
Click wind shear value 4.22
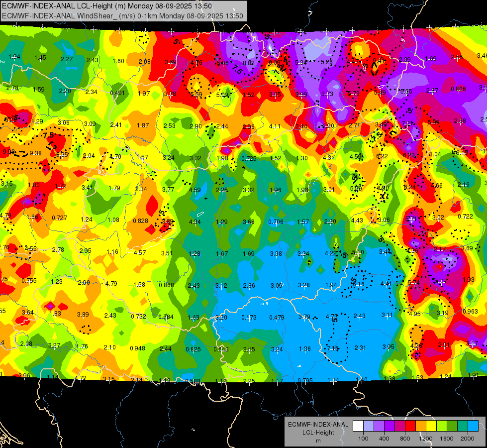tap(331, 253)
